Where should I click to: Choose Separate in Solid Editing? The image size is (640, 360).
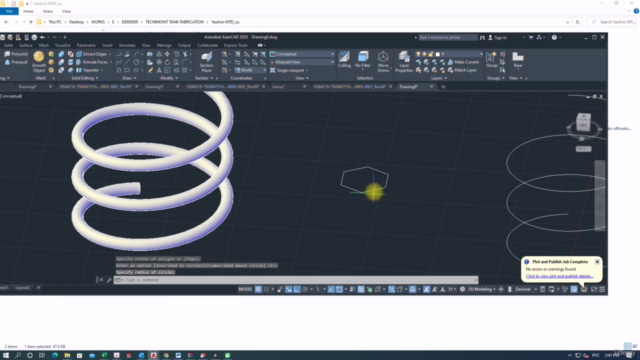(x=88, y=70)
